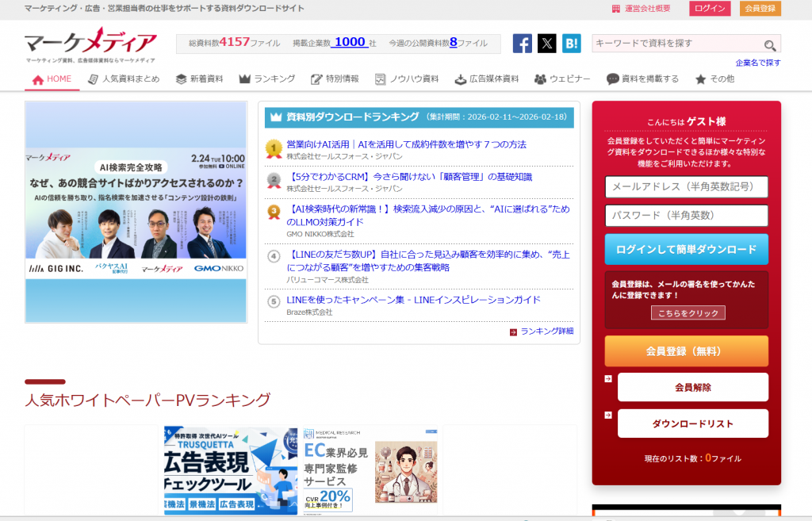Screen dimensions: 812x521
Task: Click the orange 会員登録 header button
Action: tap(760, 8)
